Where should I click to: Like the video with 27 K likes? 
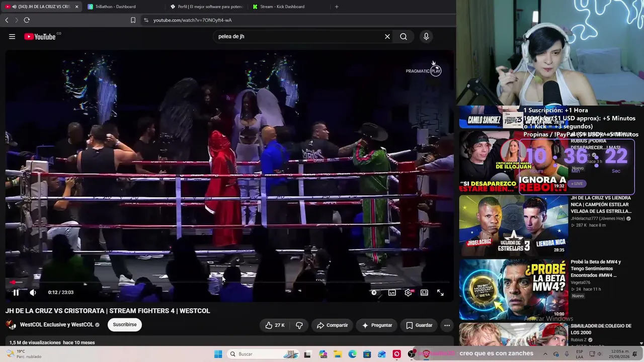(275, 325)
